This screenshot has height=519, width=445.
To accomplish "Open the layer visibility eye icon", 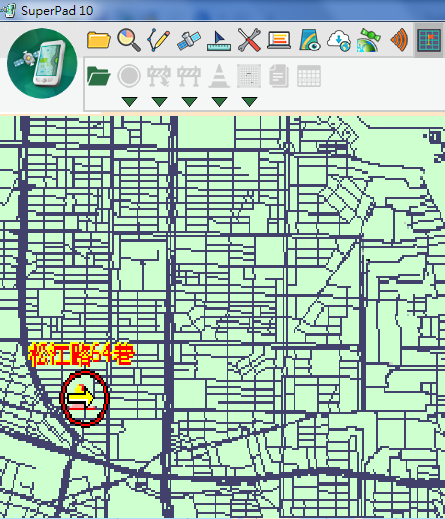I will 309,40.
